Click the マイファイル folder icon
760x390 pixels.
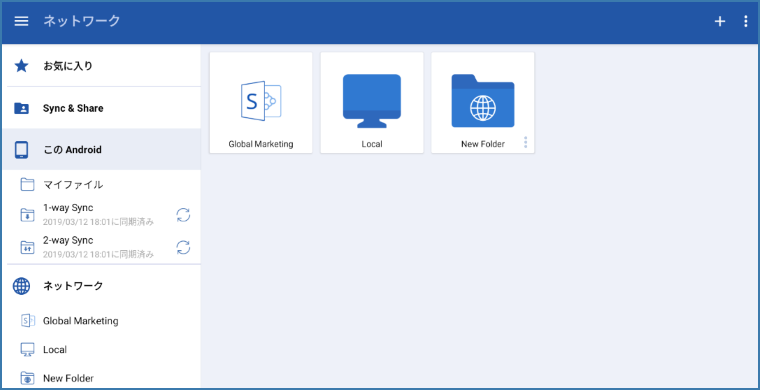click(28, 184)
